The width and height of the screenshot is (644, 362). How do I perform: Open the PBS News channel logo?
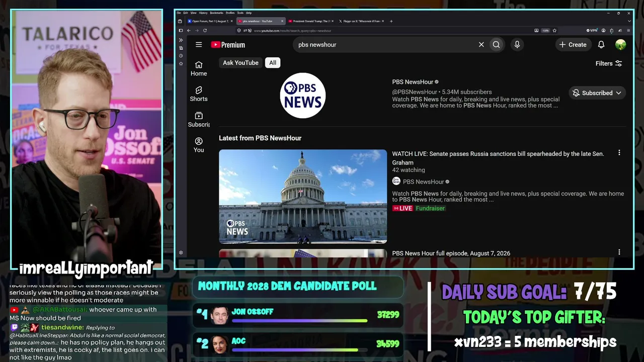303,96
